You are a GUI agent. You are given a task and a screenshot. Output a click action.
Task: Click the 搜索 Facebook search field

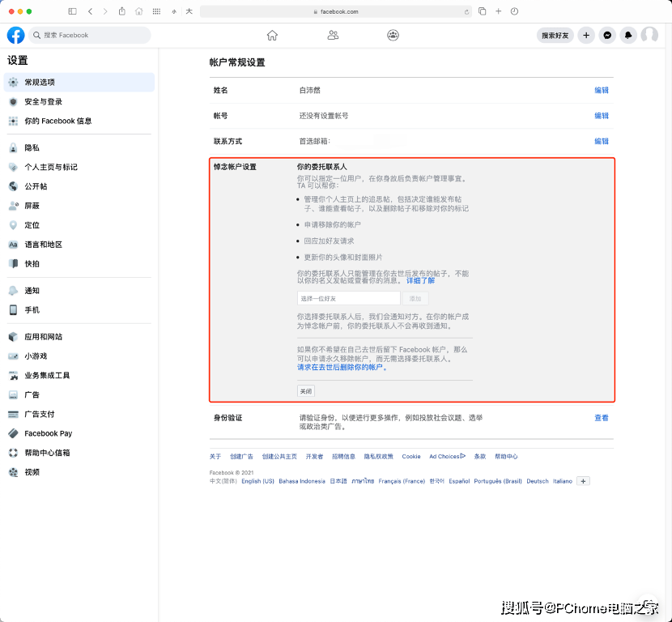pyautogui.click(x=90, y=35)
